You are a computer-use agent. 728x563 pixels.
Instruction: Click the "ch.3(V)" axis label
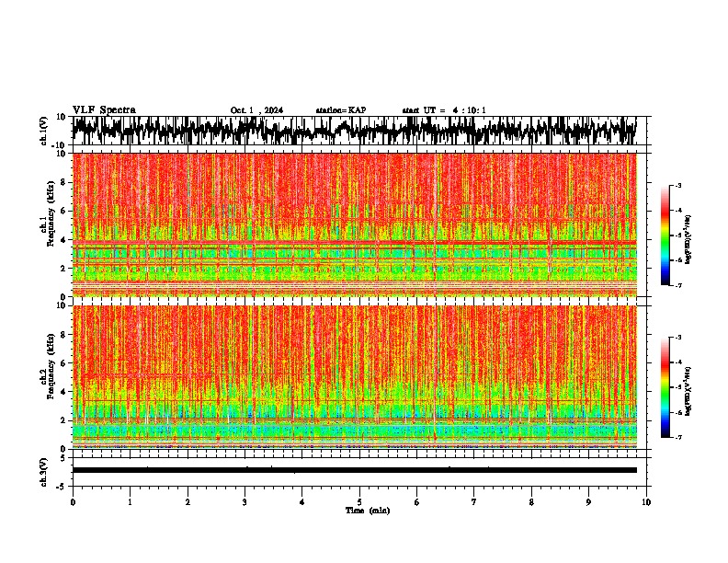(44, 473)
